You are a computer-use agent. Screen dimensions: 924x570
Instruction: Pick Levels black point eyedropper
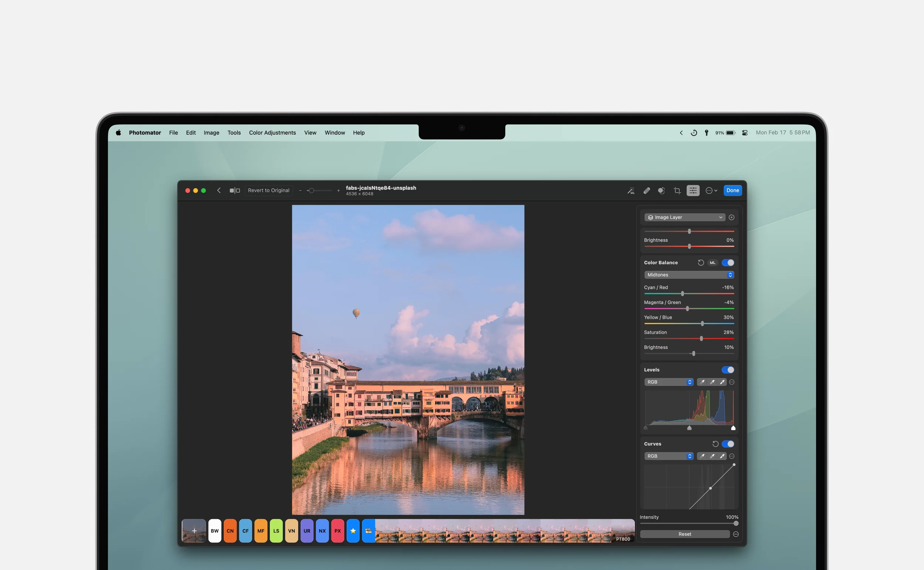click(702, 382)
